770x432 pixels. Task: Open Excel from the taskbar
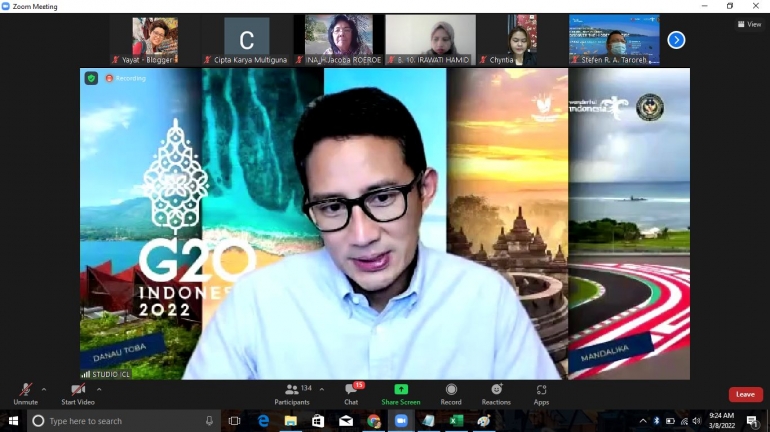click(456, 421)
